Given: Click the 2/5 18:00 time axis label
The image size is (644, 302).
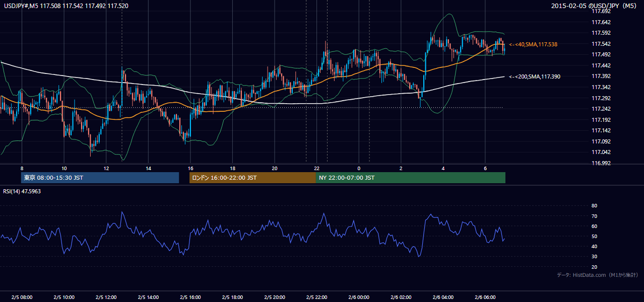Looking at the screenshot, I should (x=232, y=297).
